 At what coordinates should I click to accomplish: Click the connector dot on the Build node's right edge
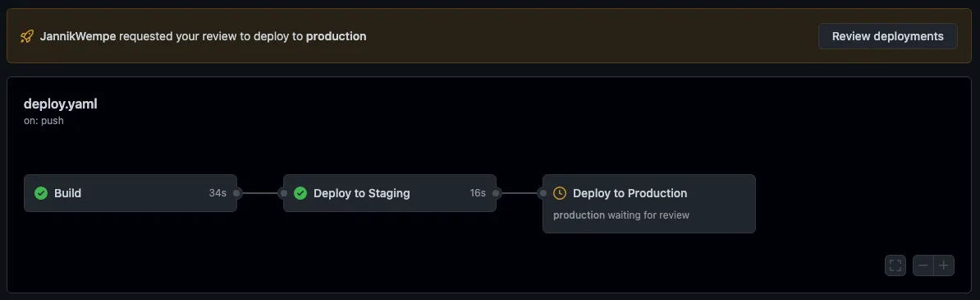click(237, 193)
